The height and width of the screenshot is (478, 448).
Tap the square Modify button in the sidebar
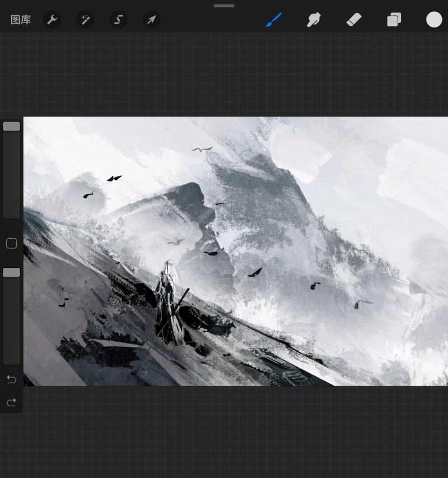click(x=12, y=243)
